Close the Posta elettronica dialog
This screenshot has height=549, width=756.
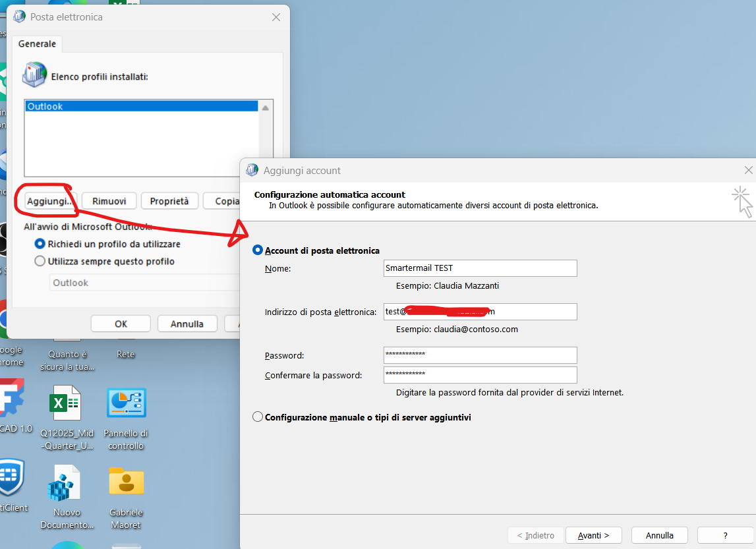tap(276, 17)
